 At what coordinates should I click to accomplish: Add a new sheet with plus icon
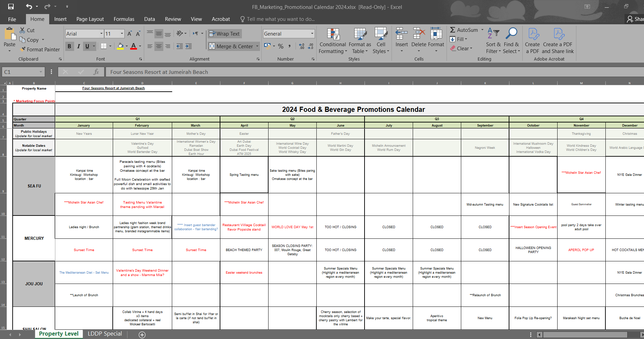[142, 335]
